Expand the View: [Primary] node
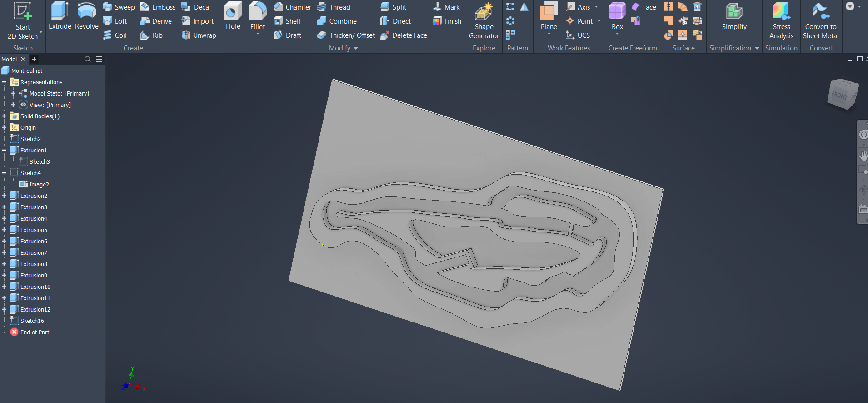 coord(13,105)
